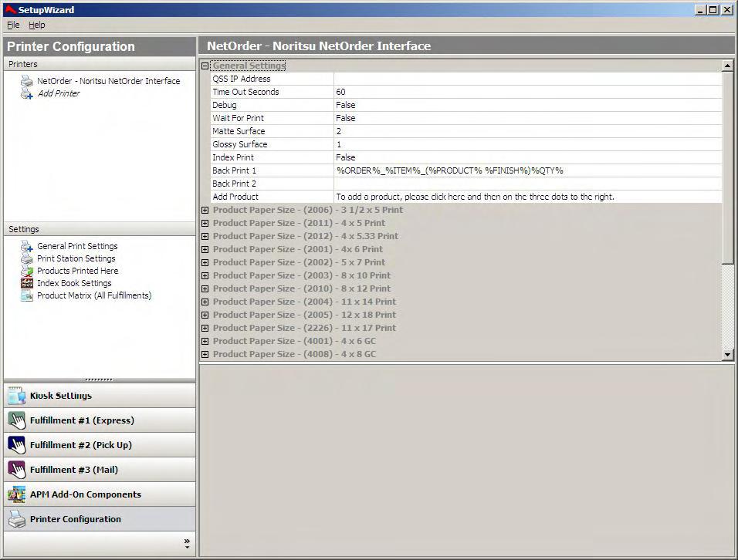This screenshot has width=738, height=560.
Task: Select NetOrder - Noritsu NetOrder Interface printer
Action: coord(108,81)
